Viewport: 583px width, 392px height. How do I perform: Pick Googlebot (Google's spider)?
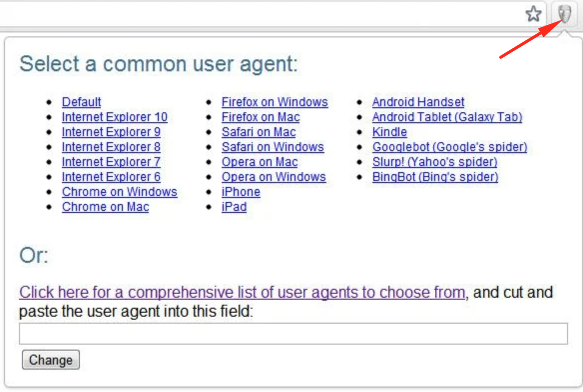(449, 147)
